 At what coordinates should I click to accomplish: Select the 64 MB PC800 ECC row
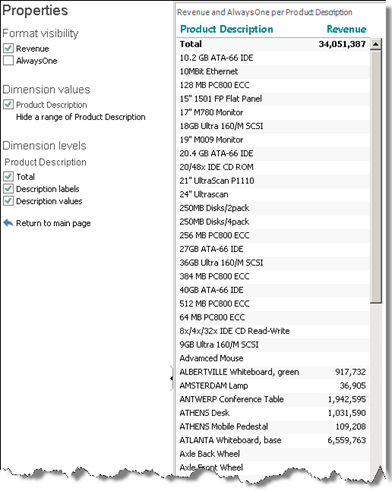273,318
